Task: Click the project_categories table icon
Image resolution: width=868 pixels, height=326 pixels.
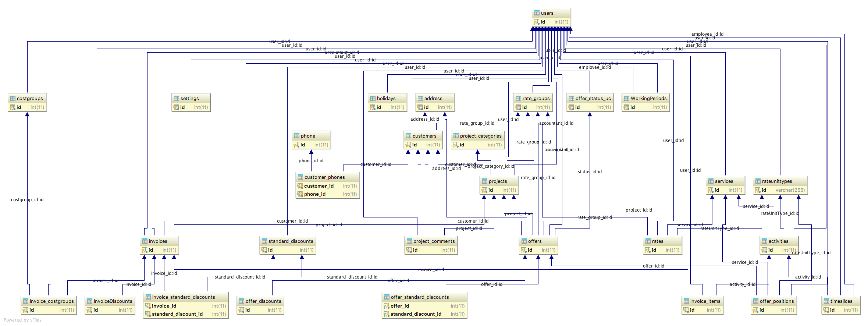Action: click(456, 136)
